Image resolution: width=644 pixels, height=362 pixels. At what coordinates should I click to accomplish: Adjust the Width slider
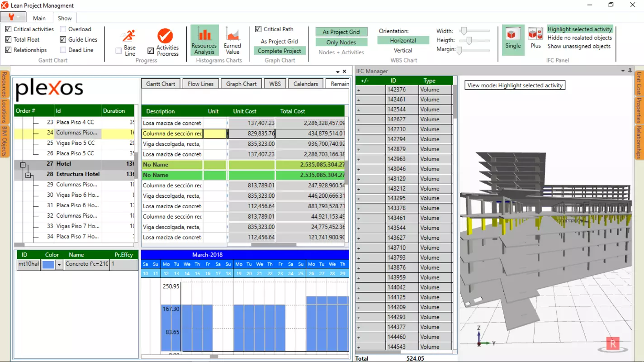(x=464, y=31)
